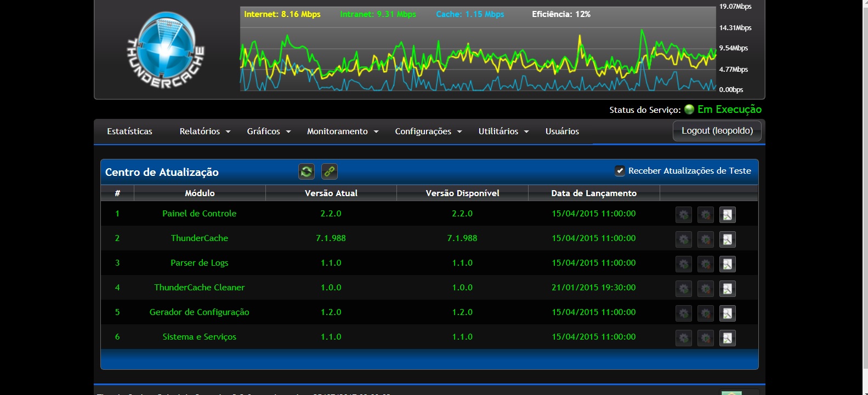Screen dimensions: 868x395
Task: Click the Logout (leopoldo) button
Action: point(717,131)
